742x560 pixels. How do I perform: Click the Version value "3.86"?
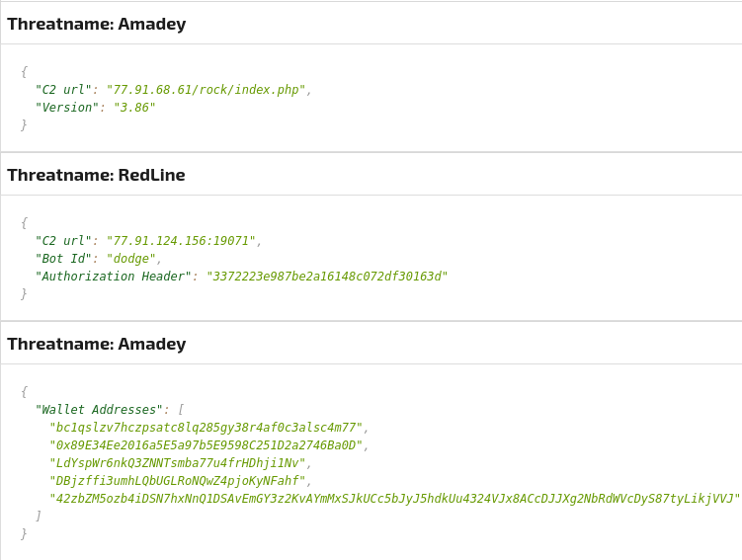(x=134, y=108)
